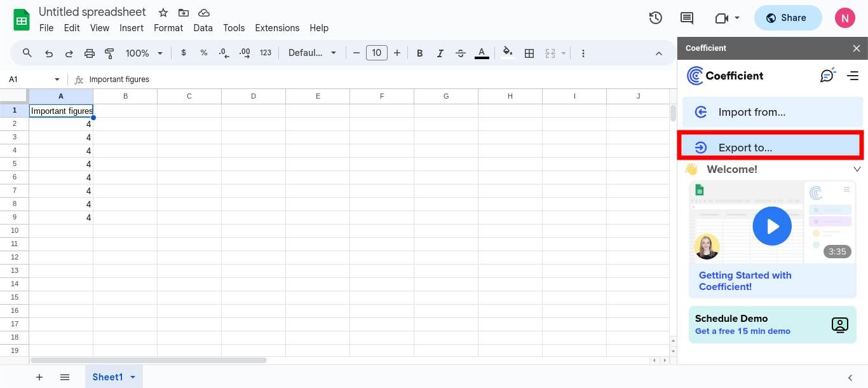
Task: Click the version history clock icon
Action: (x=655, y=18)
